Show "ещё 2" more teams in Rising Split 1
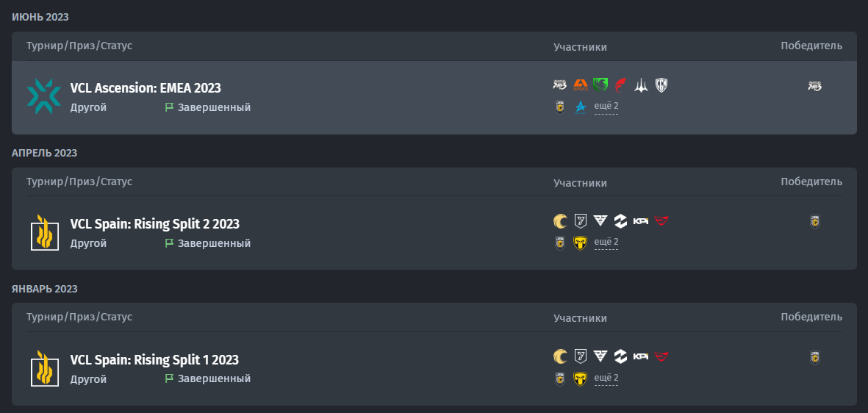Viewport: 868px width, 413px height. (x=606, y=378)
